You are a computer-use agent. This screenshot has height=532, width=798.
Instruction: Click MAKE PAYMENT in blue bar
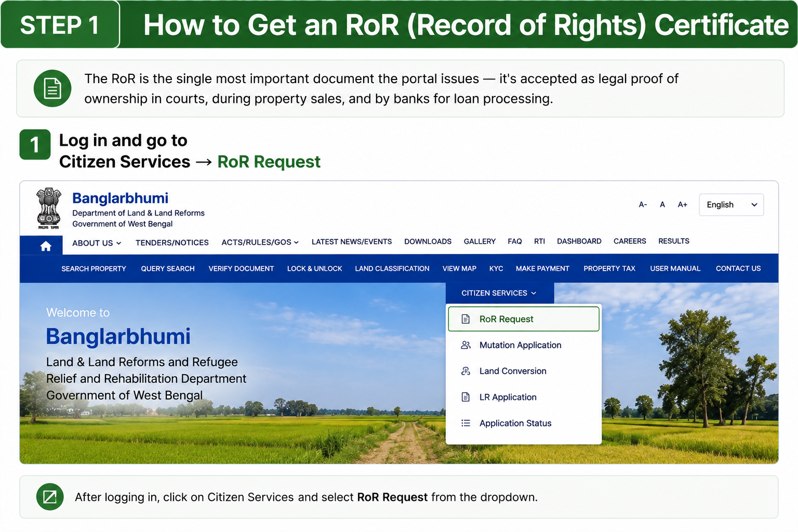pyautogui.click(x=542, y=269)
